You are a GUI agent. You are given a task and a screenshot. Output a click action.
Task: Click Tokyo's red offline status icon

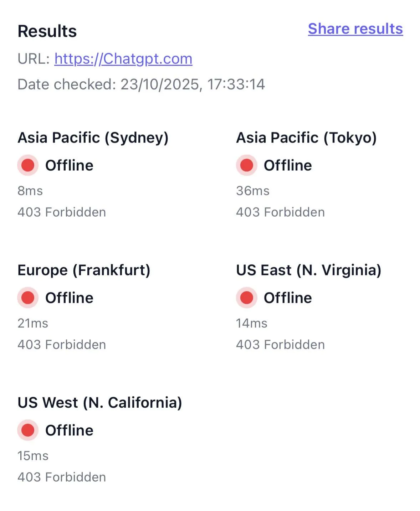pyautogui.click(x=246, y=165)
